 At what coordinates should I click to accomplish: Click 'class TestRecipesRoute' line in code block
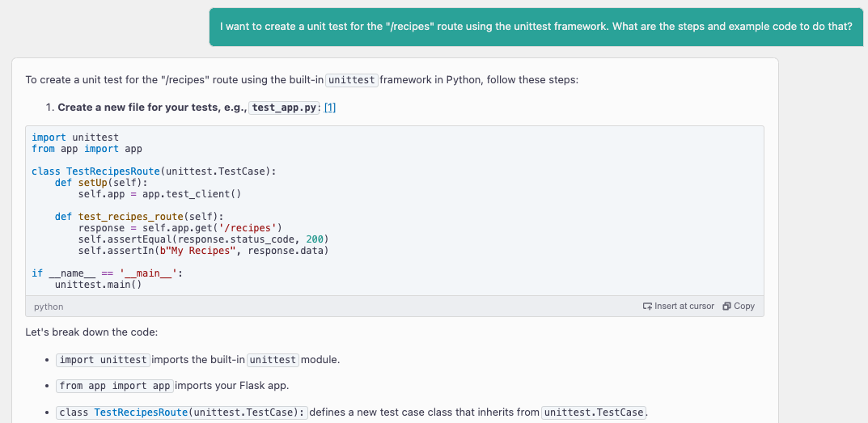[154, 171]
